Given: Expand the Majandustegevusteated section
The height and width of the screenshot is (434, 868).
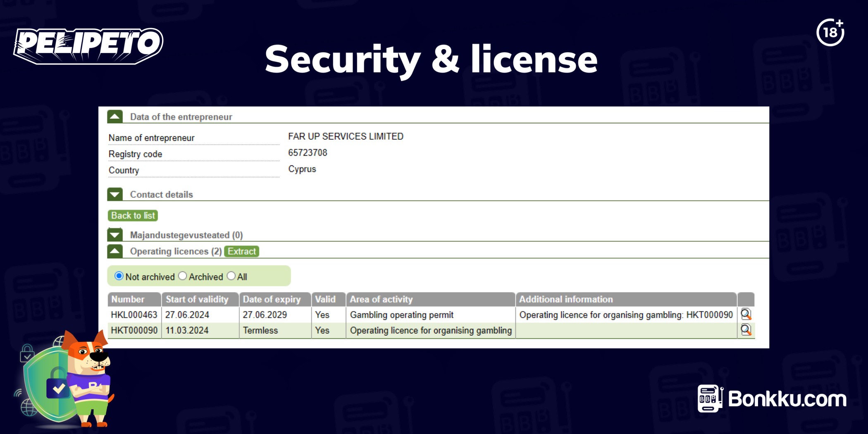Looking at the screenshot, I should 115,235.
